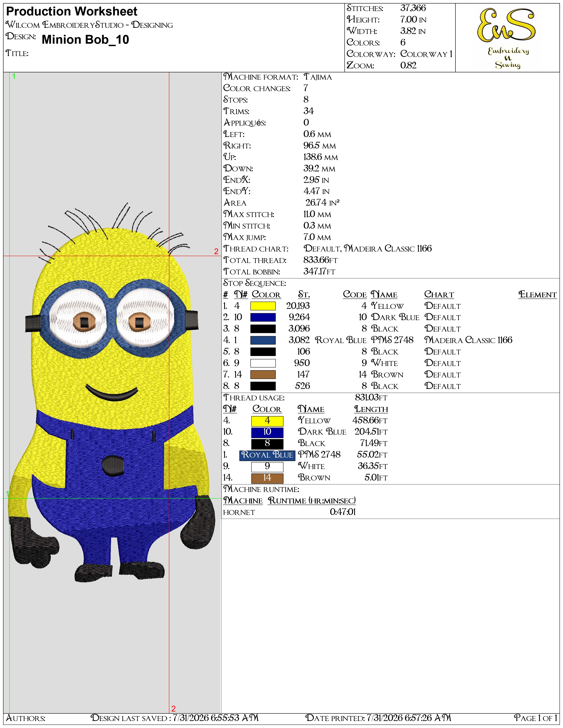Select the yellow thread usage swatch labeled 4

click(267, 421)
